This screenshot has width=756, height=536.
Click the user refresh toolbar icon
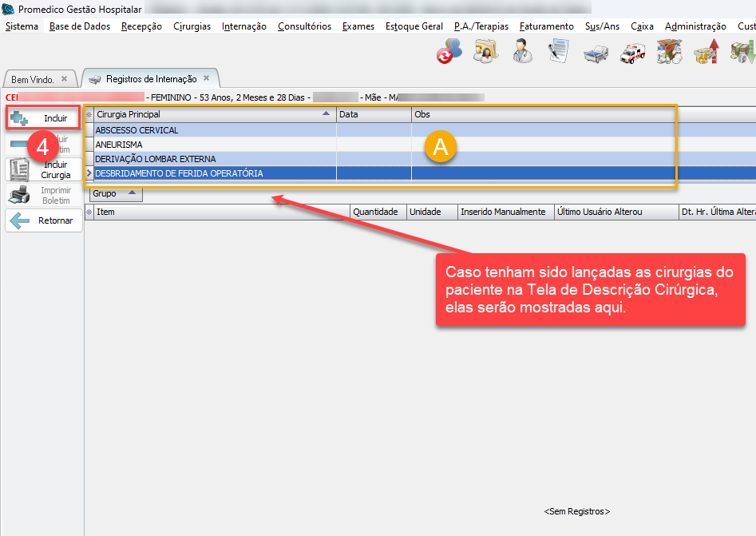[449, 52]
